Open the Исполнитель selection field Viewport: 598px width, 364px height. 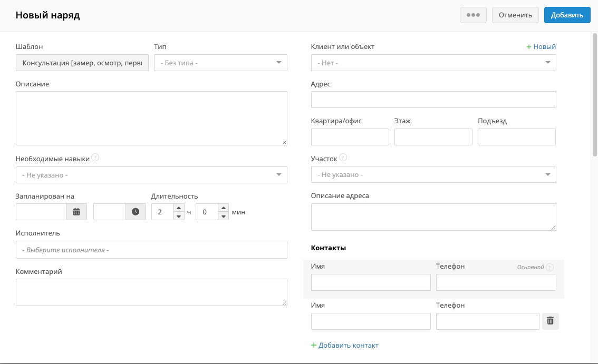coord(151,250)
